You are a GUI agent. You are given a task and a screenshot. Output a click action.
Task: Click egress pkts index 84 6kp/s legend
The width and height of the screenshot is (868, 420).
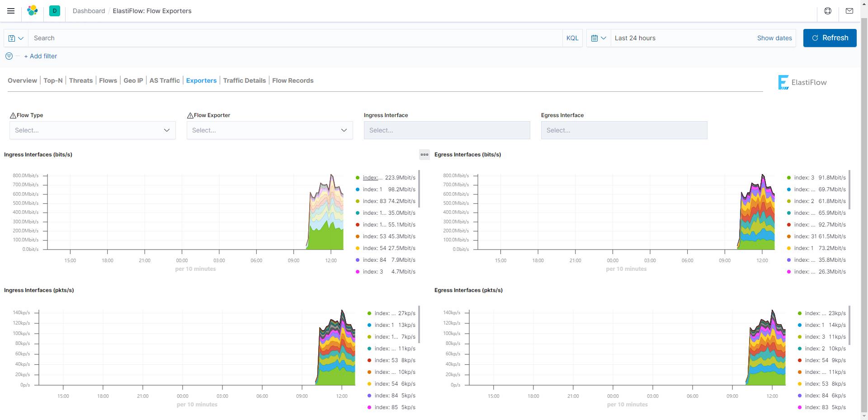click(x=822, y=396)
